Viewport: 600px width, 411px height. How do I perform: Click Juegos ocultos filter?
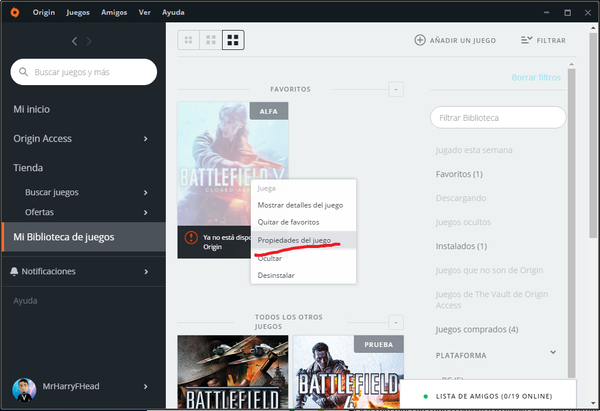click(463, 222)
